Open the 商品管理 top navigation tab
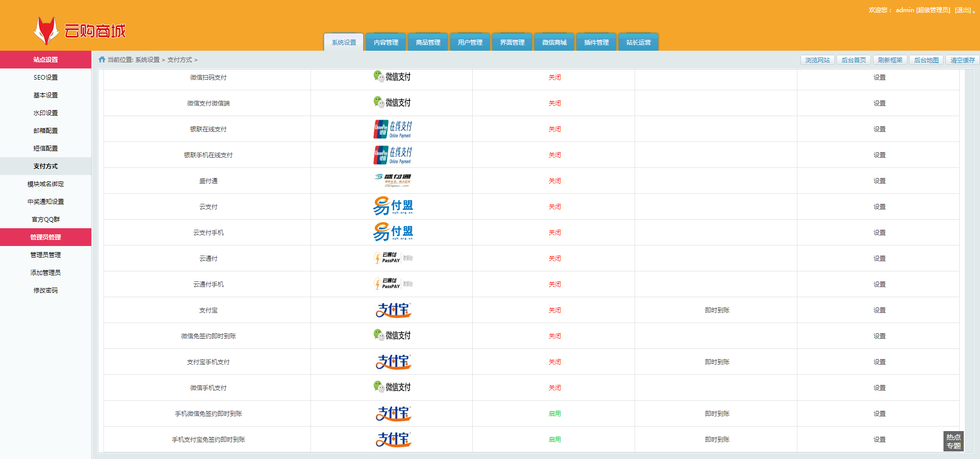The image size is (980, 459). coord(428,43)
